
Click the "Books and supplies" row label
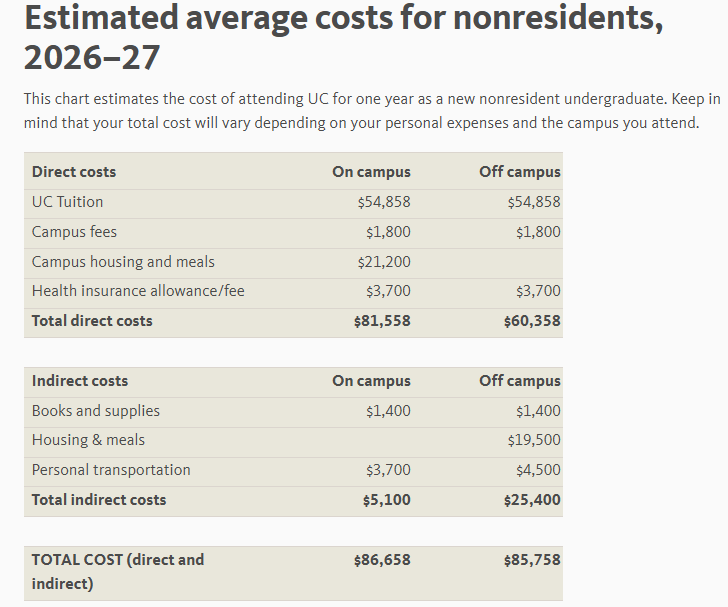click(x=96, y=411)
